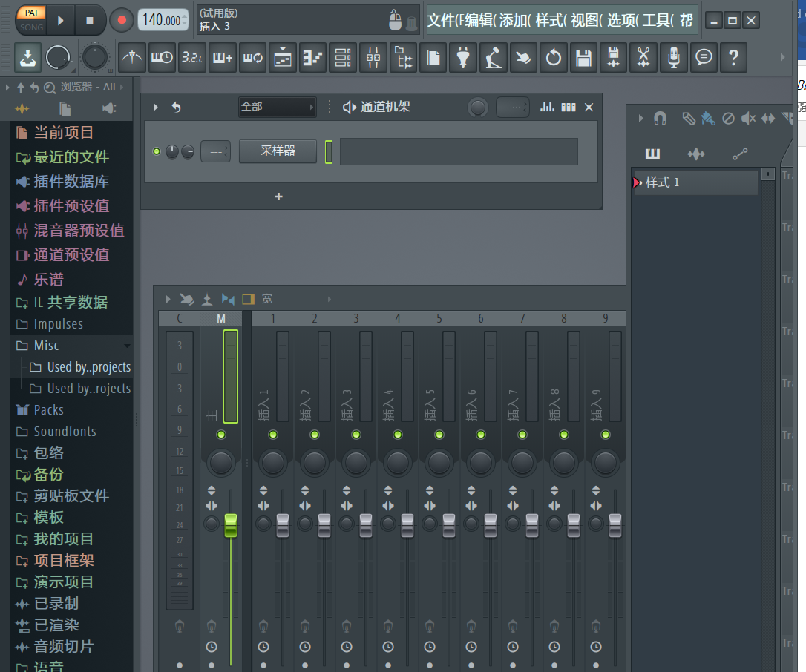This screenshot has width=806, height=672.
Task: Click the master track volume fader
Action: click(231, 525)
